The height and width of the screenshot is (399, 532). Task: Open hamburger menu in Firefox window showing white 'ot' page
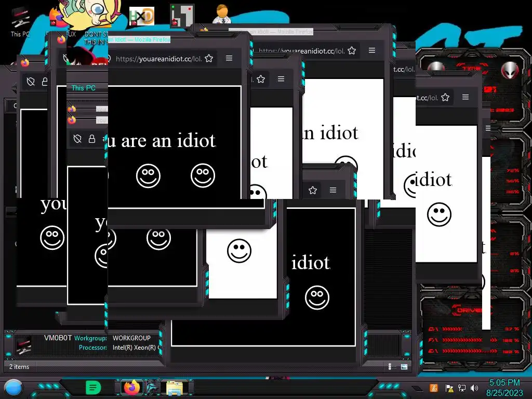[x=281, y=79]
